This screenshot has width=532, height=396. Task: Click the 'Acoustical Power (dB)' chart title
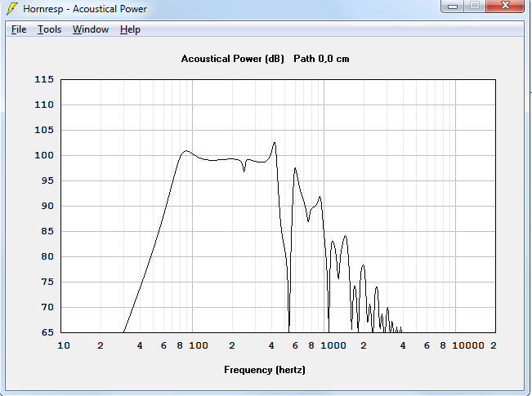pos(232,59)
